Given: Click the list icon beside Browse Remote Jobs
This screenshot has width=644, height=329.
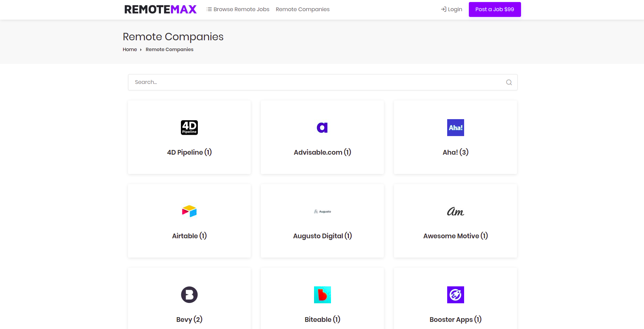Looking at the screenshot, I should [209, 9].
